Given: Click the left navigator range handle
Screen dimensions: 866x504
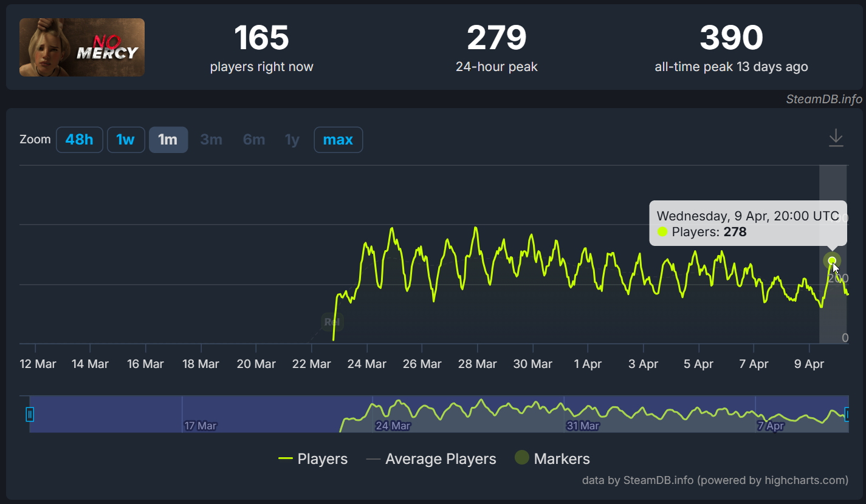Looking at the screenshot, I should [x=30, y=414].
